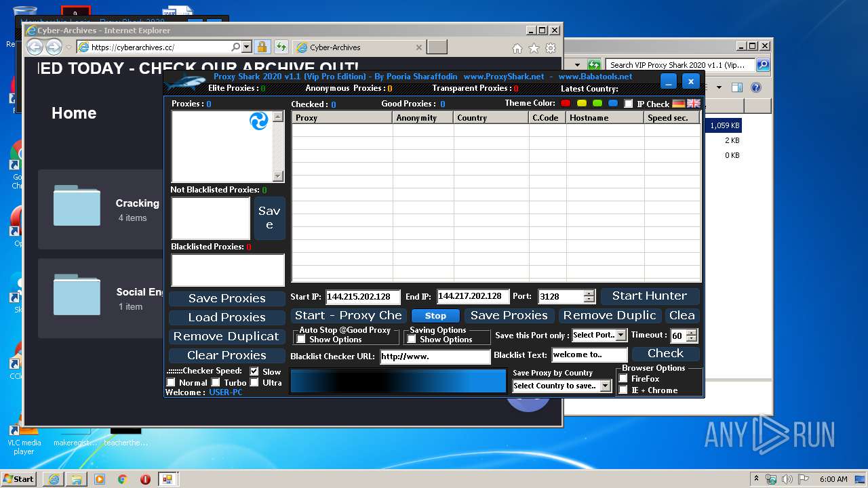Sort table by Proxy column header
The image size is (868, 488).
point(342,117)
